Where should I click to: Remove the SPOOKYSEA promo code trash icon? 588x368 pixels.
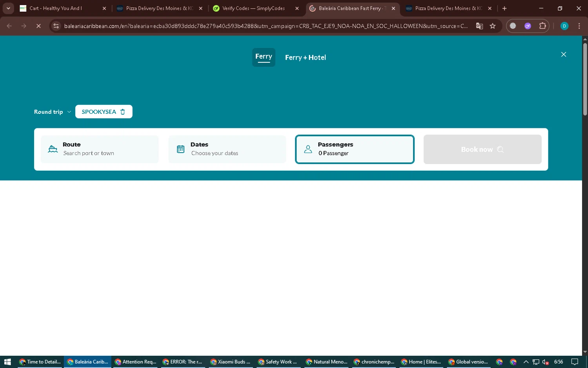[123, 112]
